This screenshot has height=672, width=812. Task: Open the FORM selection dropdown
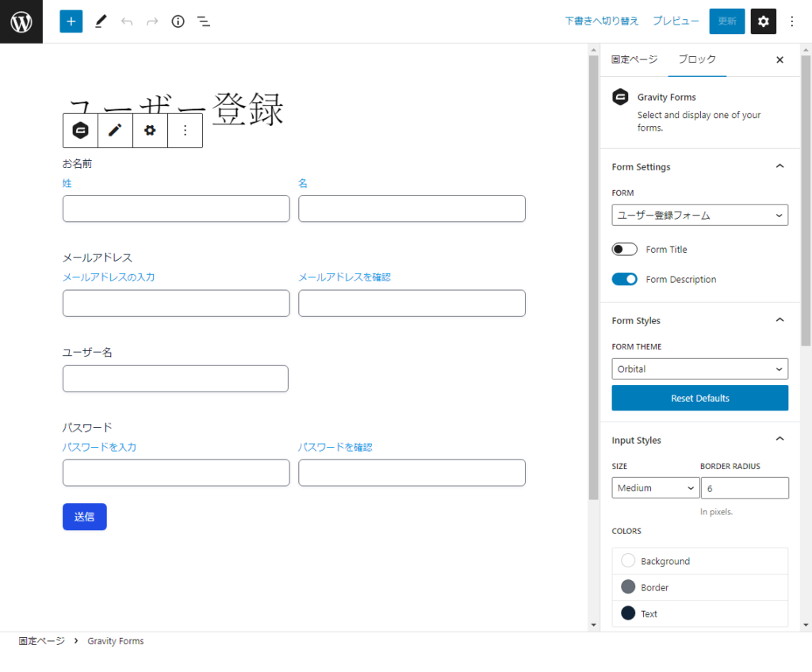coord(699,216)
